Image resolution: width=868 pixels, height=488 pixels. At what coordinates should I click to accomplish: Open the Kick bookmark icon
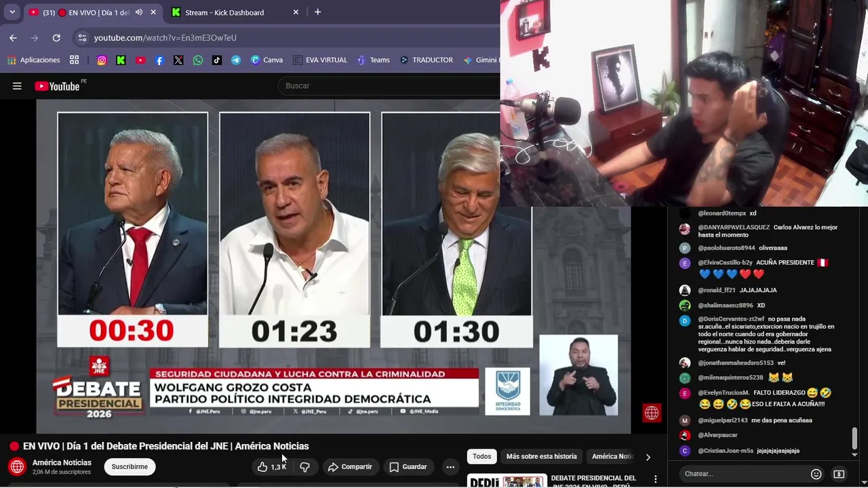(x=121, y=60)
